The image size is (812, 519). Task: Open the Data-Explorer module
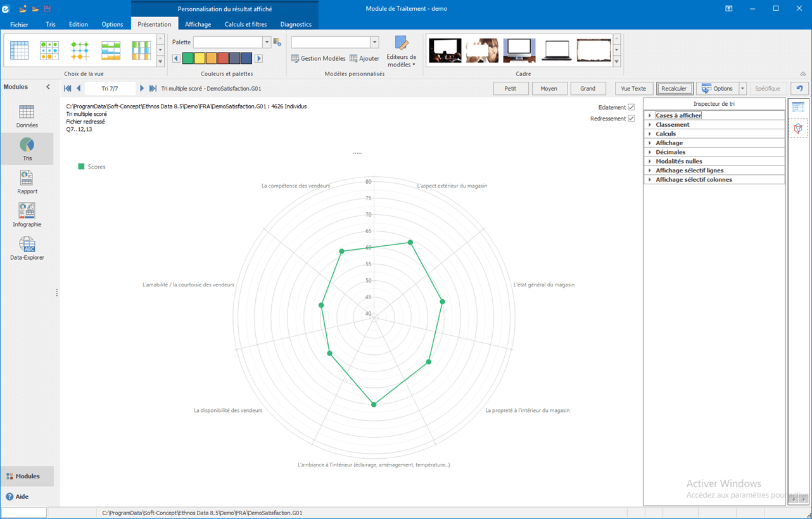27,248
